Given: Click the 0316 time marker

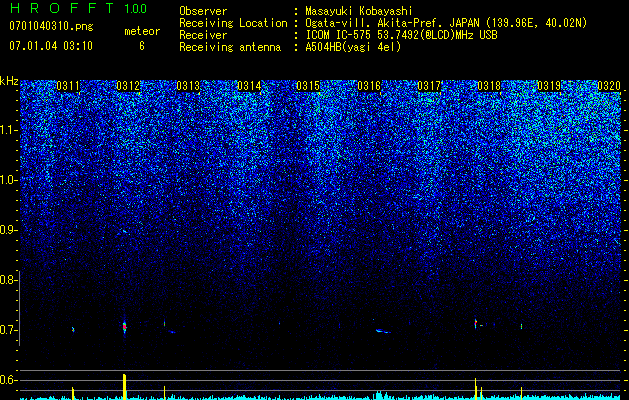Looking at the screenshot, I should click(x=369, y=86).
